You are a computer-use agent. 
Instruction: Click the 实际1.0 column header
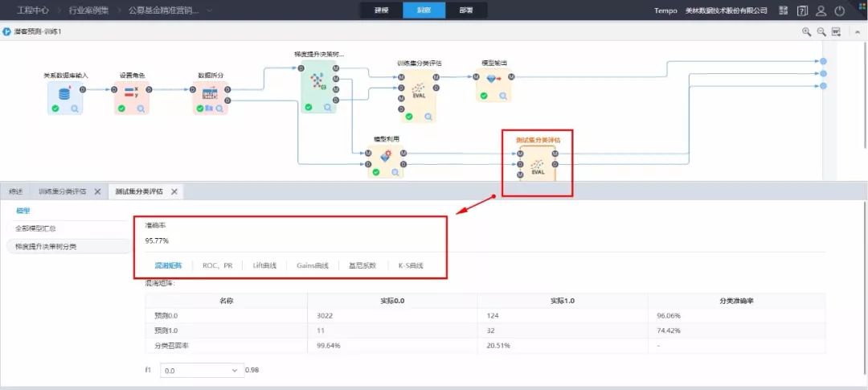563,301
